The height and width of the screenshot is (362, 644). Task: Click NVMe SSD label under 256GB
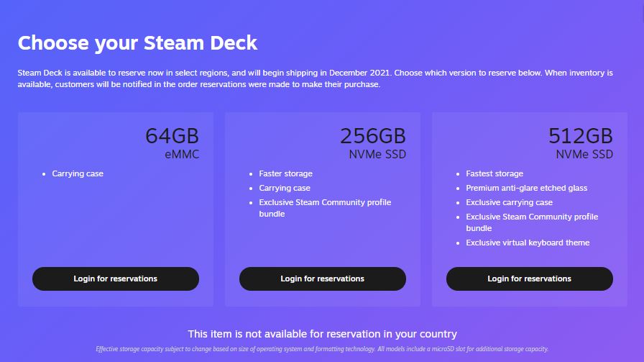(377, 154)
